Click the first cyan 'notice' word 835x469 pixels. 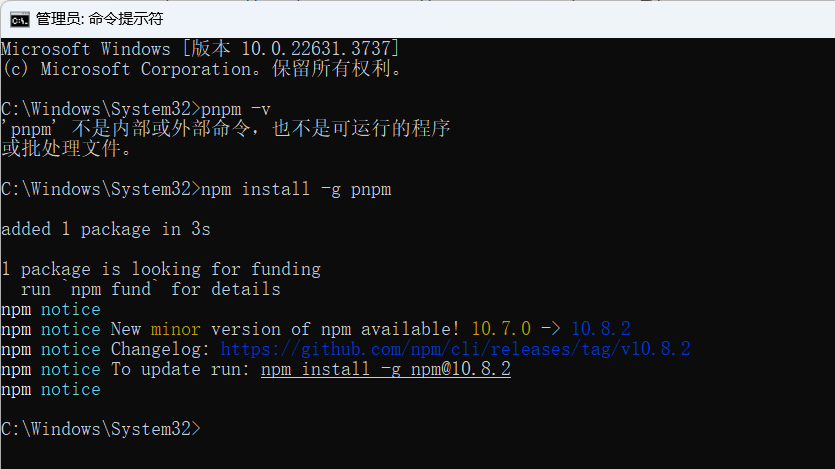pos(71,309)
